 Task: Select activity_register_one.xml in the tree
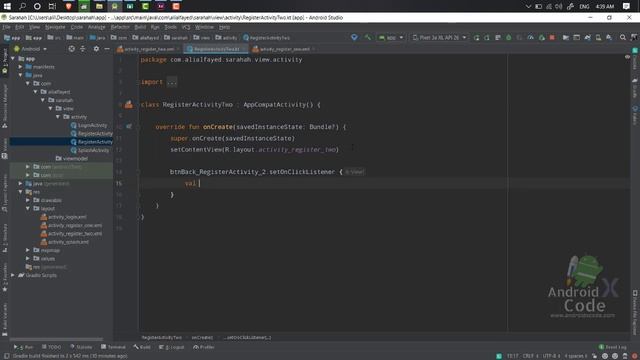[x=71, y=225]
